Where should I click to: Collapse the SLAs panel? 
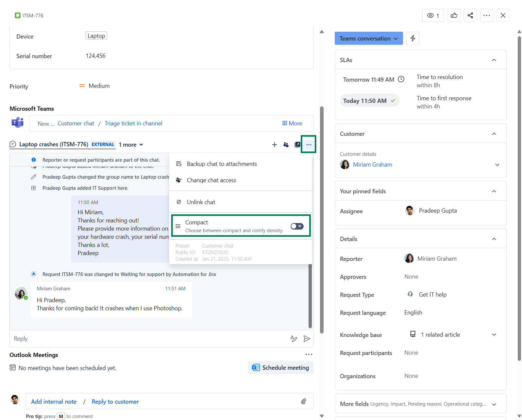[494, 60]
